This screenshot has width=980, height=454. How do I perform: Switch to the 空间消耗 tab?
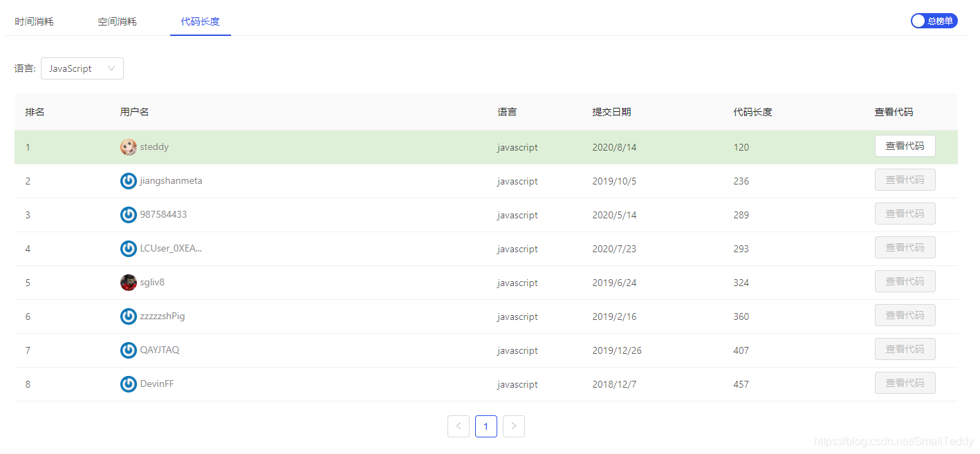[117, 21]
